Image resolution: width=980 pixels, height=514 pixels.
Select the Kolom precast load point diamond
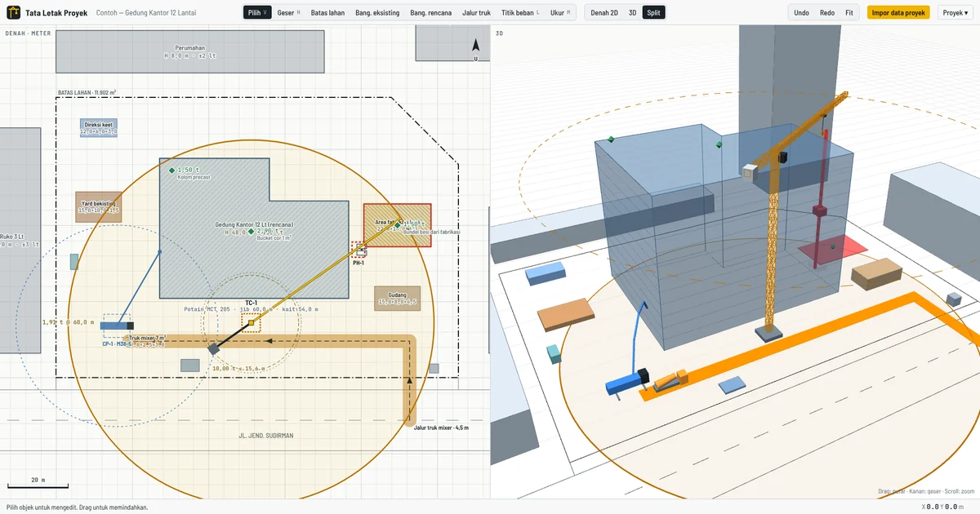[171, 171]
